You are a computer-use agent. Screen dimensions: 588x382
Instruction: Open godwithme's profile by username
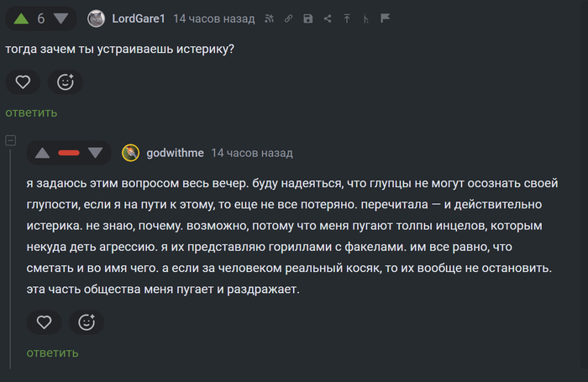click(175, 153)
